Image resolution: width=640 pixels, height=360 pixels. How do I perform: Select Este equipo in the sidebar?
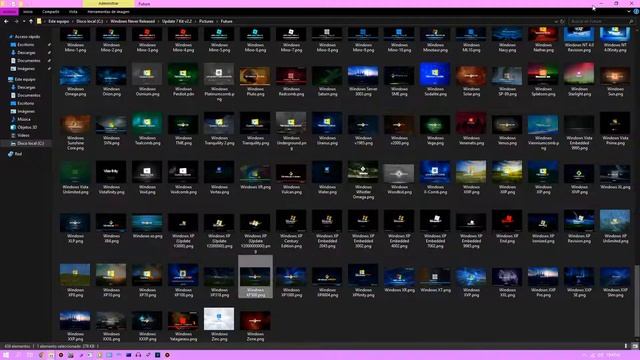(x=24, y=80)
